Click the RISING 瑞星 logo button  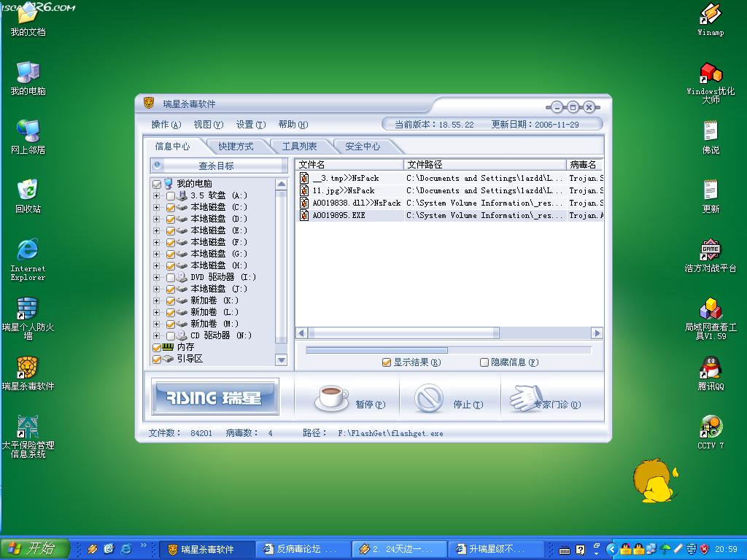[215, 397]
